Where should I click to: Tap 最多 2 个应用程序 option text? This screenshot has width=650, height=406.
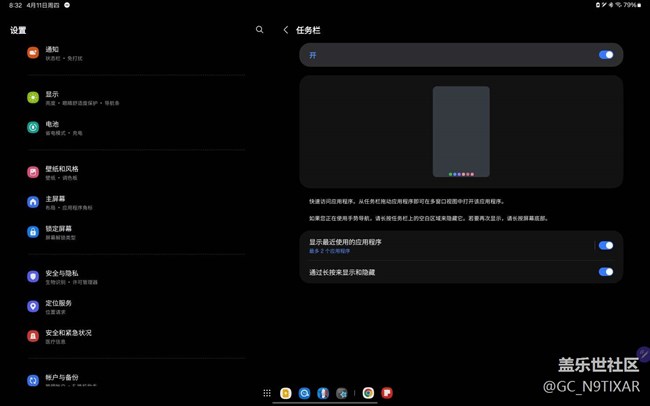pos(329,251)
